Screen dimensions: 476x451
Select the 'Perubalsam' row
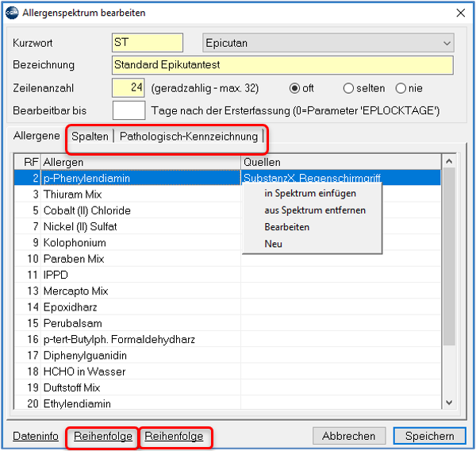228,323
